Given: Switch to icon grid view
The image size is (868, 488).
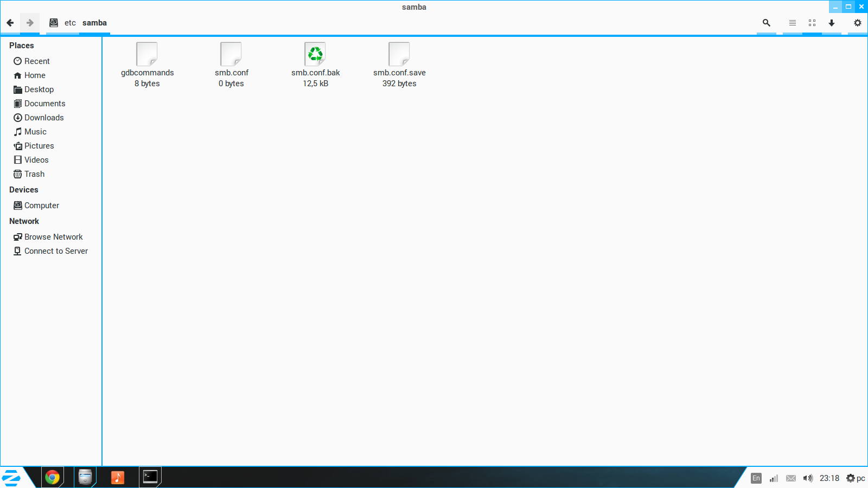Looking at the screenshot, I should point(812,23).
